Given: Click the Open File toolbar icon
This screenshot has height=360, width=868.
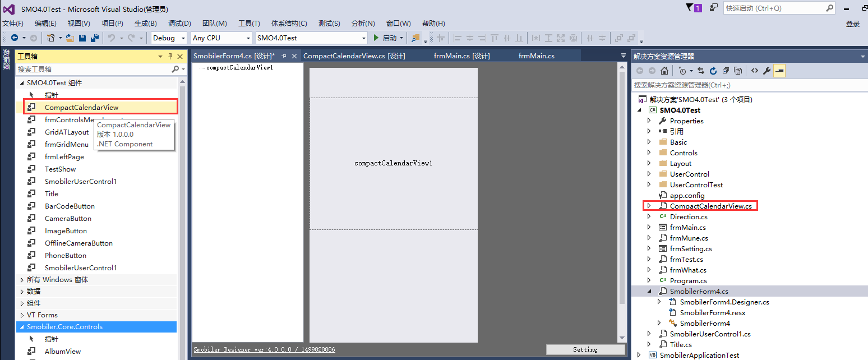Looking at the screenshot, I should (70, 38).
